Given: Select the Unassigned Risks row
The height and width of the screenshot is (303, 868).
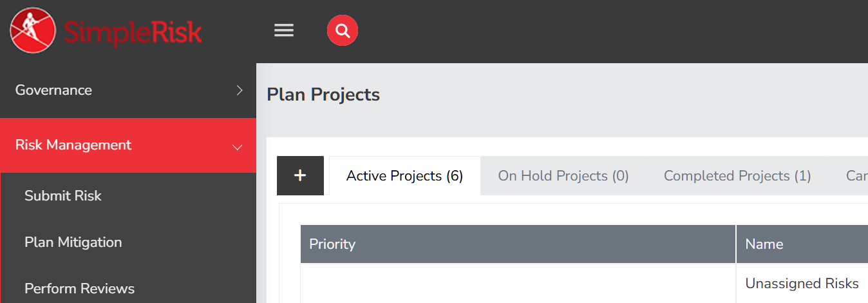Looking at the screenshot, I should [x=802, y=284].
